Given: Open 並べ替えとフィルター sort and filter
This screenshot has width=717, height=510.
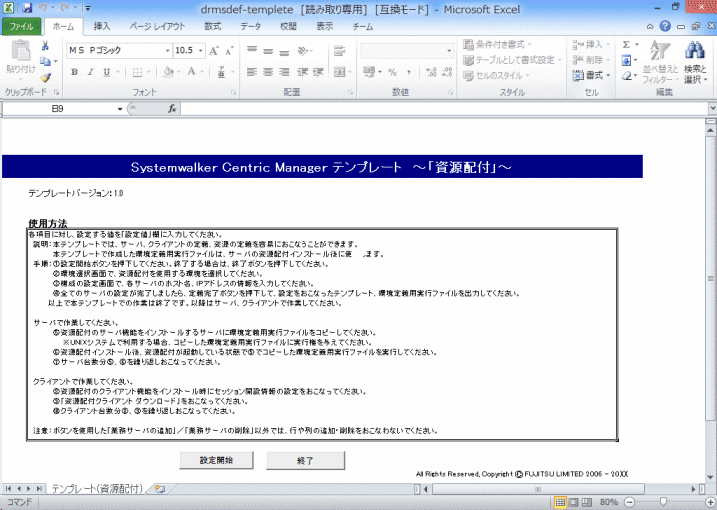Looking at the screenshot, I should click(660, 62).
